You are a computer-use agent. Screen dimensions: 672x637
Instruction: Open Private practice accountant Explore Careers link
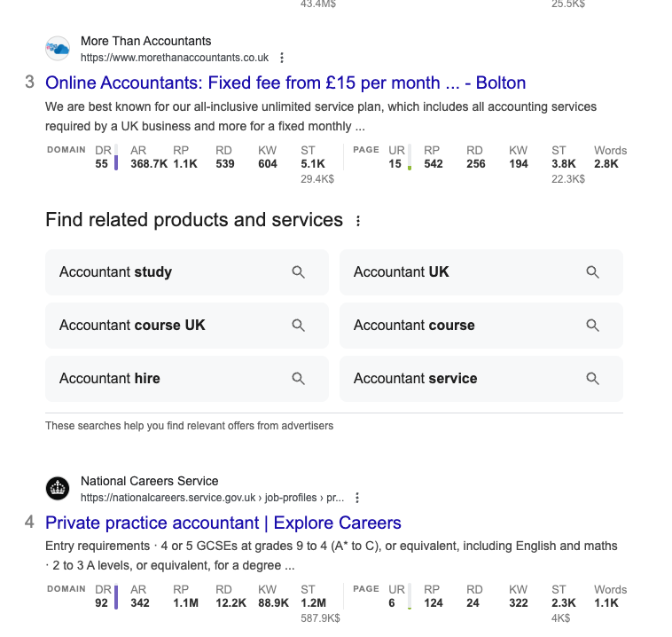(223, 523)
